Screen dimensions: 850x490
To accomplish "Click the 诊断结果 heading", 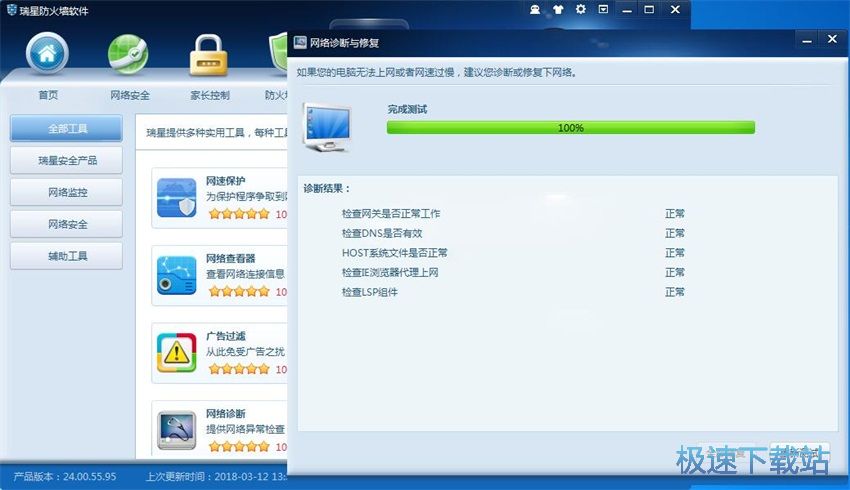I will [327, 188].
